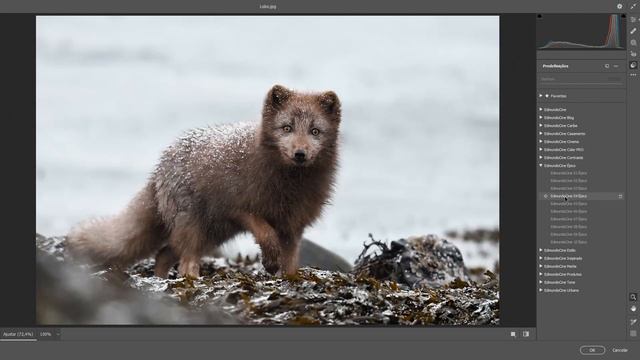The width and height of the screenshot is (640, 360).
Task: Click the OK button
Action: pyautogui.click(x=592, y=350)
